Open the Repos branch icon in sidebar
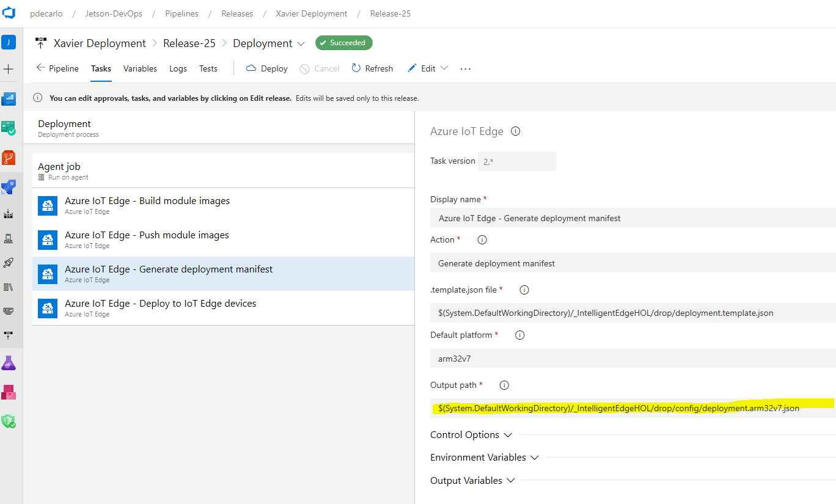836x504 pixels. coord(9,157)
